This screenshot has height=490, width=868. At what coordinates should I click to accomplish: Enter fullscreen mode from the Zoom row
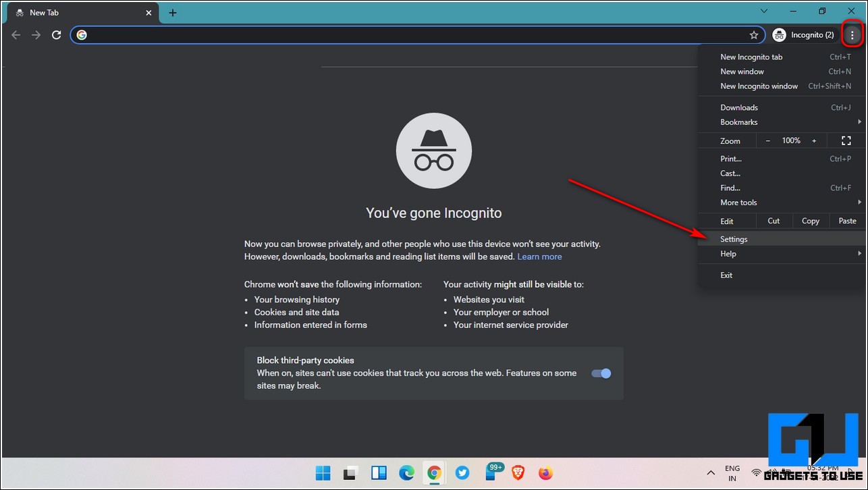coord(846,140)
